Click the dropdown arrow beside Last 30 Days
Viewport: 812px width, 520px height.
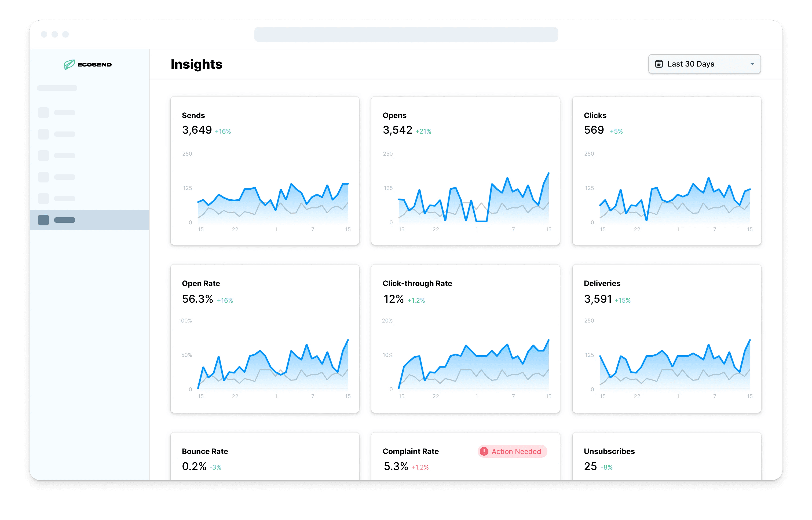point(752,64)
